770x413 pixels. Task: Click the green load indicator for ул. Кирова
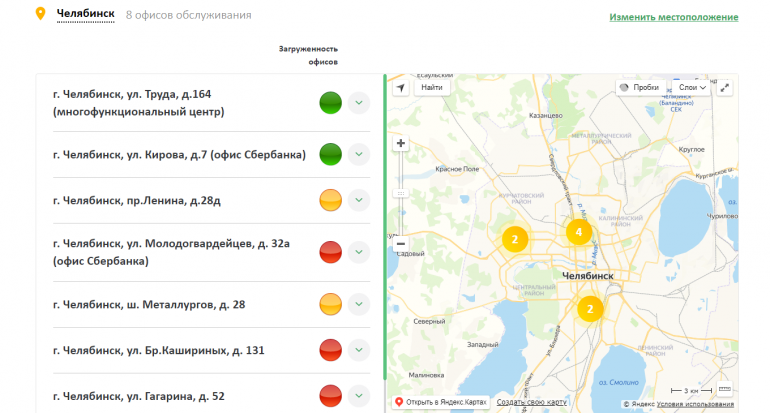click(330, 154)
